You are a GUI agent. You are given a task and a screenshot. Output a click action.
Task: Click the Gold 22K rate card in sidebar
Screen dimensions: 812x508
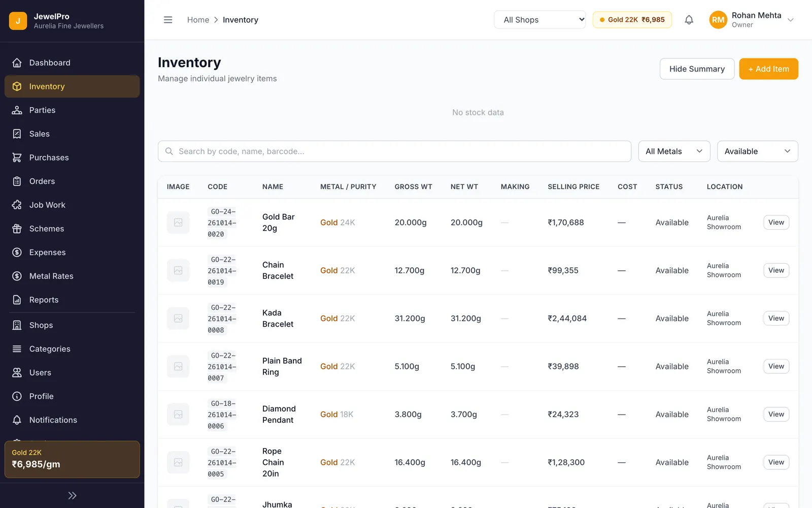[x=72, y=459]
